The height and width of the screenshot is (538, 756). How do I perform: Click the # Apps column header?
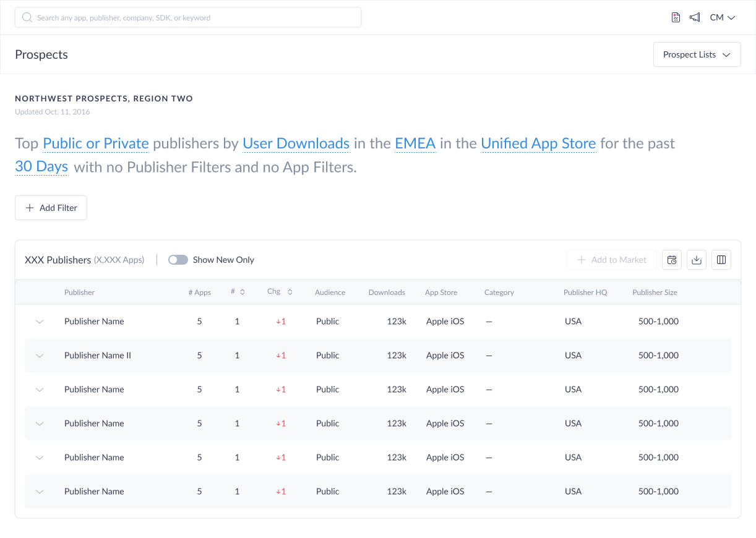200,292
